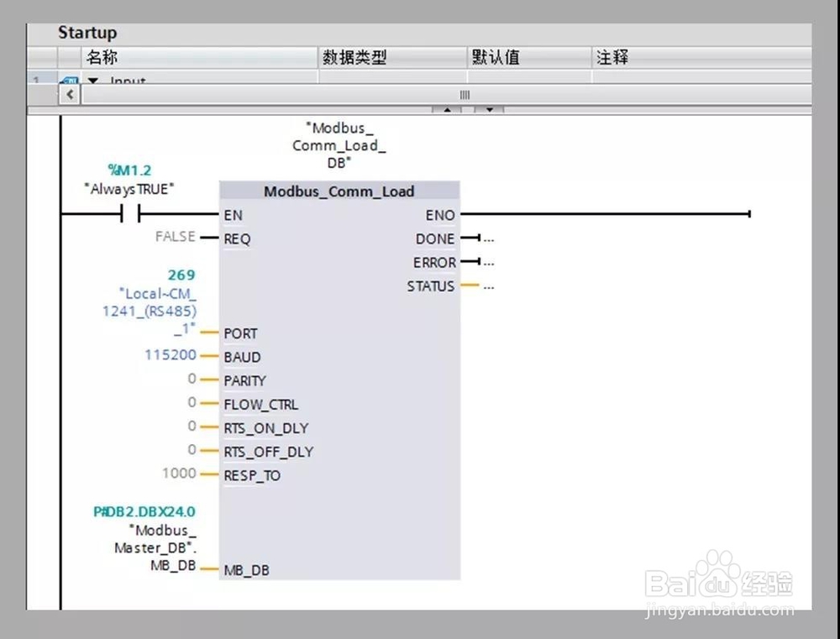The width and height of the screenshot is (840, 639).
Task: Click the downward expand arrow on the splitter bar
Action: coord(488,109)
